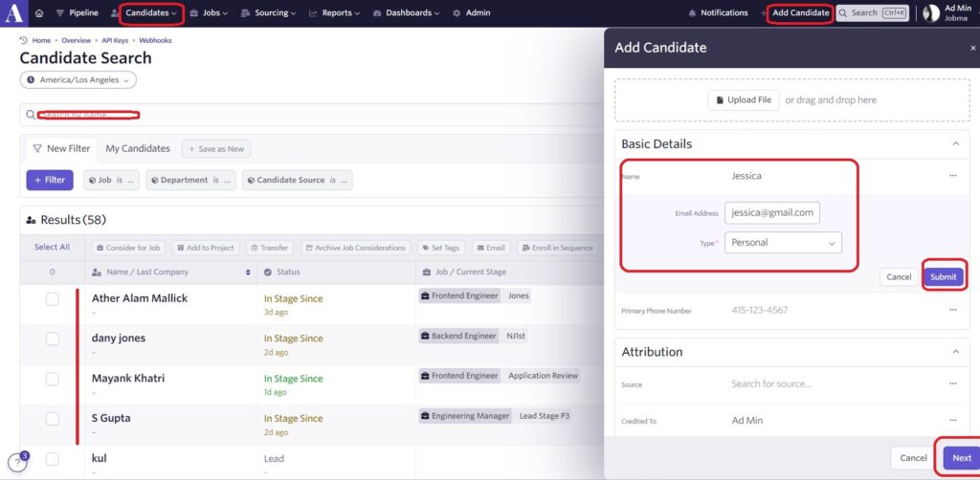Click Submit in Basic Details
980x480 pixels.
coord(943,277)
